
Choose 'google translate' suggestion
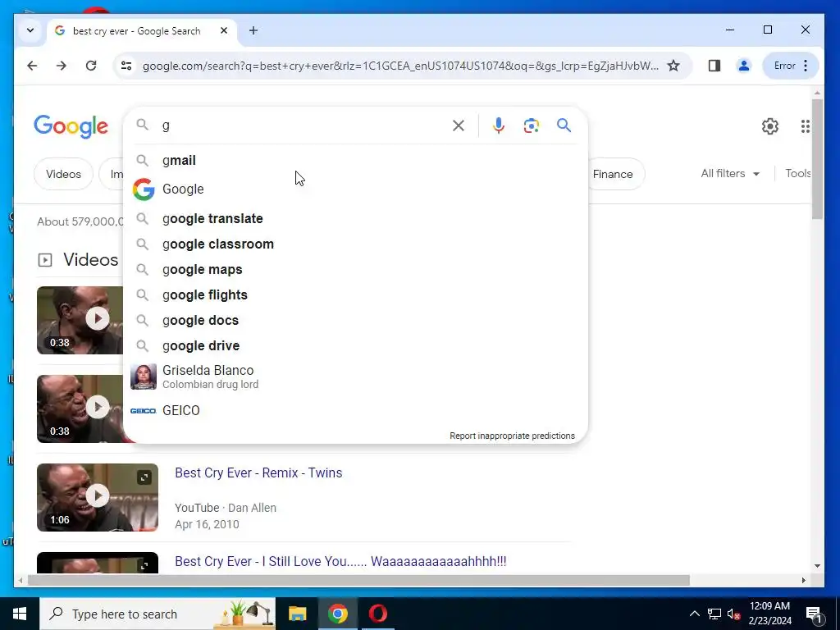click(x=355, y=218)
